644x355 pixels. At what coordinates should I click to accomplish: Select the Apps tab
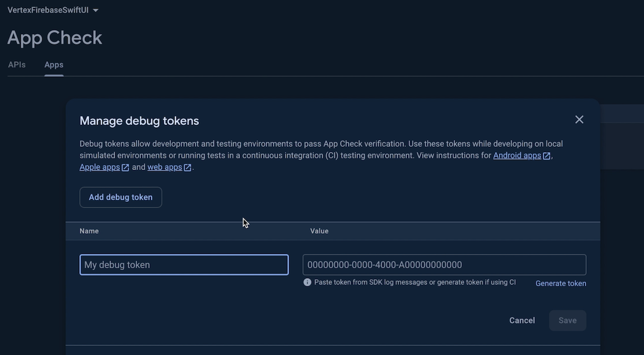[54, 65]
